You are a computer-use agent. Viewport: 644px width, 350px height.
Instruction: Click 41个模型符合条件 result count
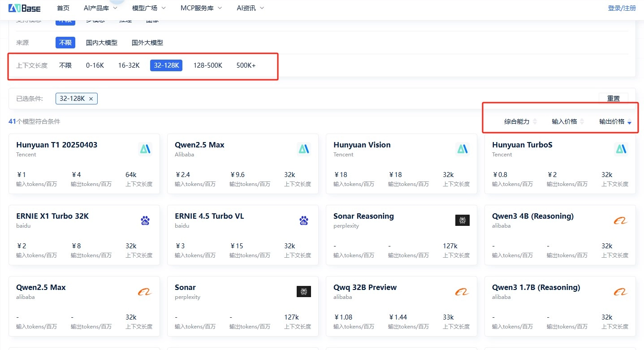coord(35,121)
